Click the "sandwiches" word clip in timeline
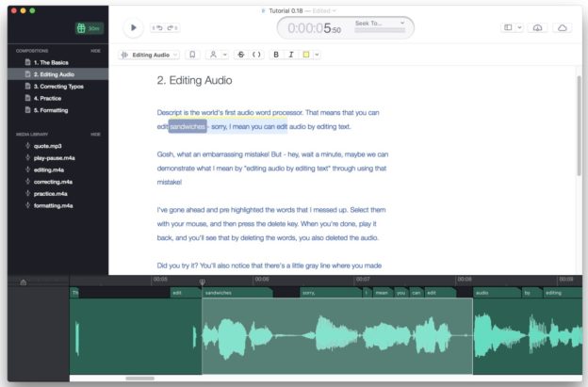The height and width of the screenshot is (387, 588). [x=237, y=293]
